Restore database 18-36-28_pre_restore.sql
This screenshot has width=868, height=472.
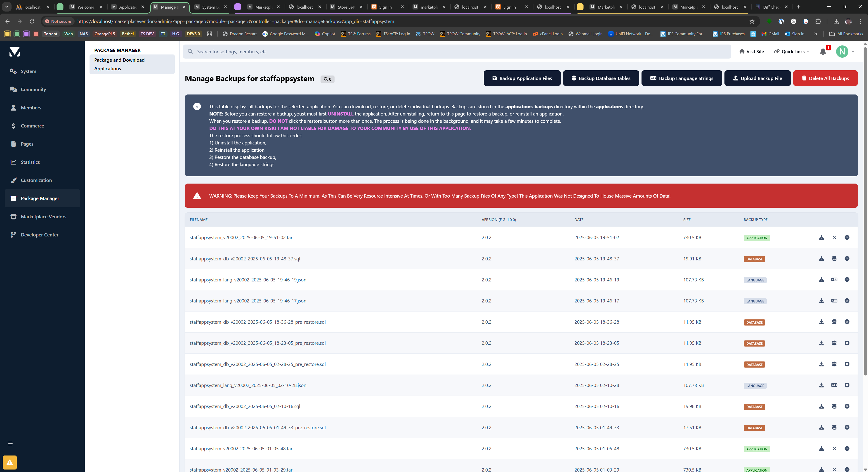[834, 322]
